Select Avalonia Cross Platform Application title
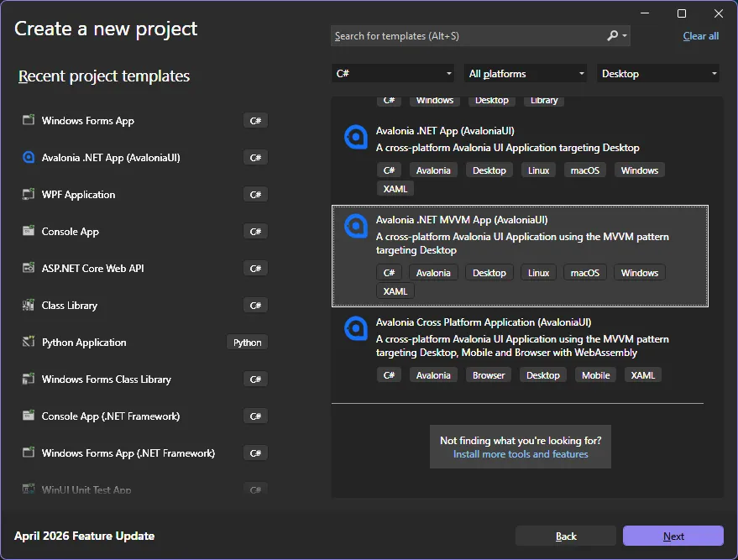This screenshot has width=738, height=560. click(x=484, y=322)
